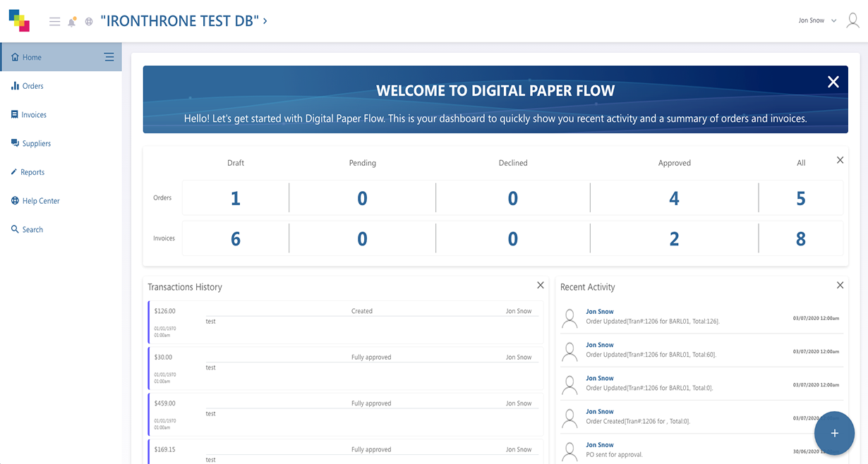Click the Search magnifier icon in sidebar

click(x=15, y=229)
